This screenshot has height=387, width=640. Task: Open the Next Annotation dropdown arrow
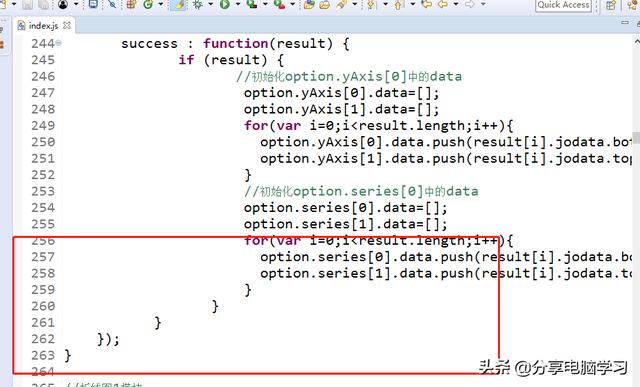pyautogui.click(x=385, y=4)
